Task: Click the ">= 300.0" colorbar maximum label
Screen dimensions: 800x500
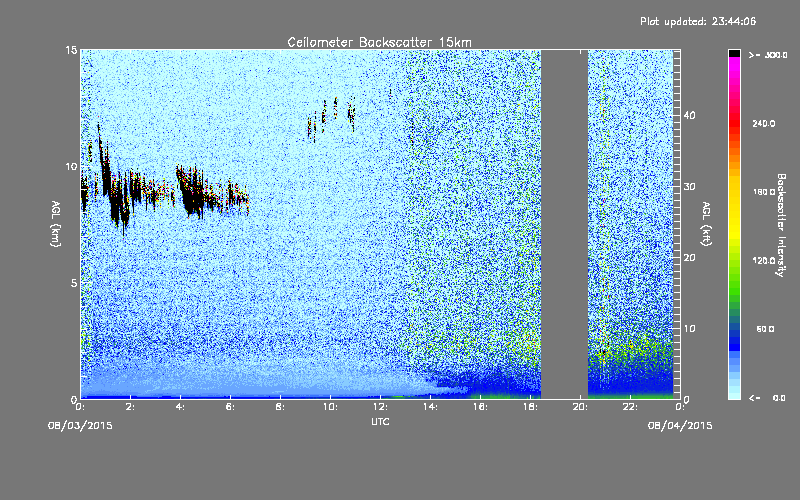Action: (x=768, y=55)
